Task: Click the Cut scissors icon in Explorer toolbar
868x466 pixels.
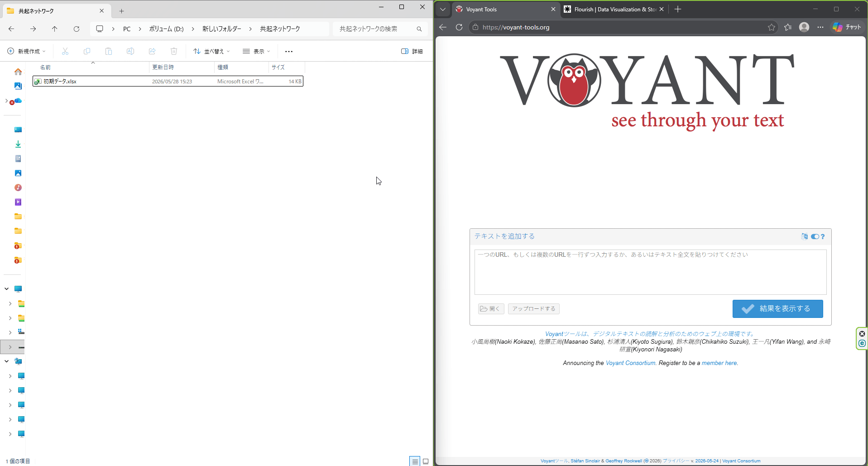Action: (65, 51)
